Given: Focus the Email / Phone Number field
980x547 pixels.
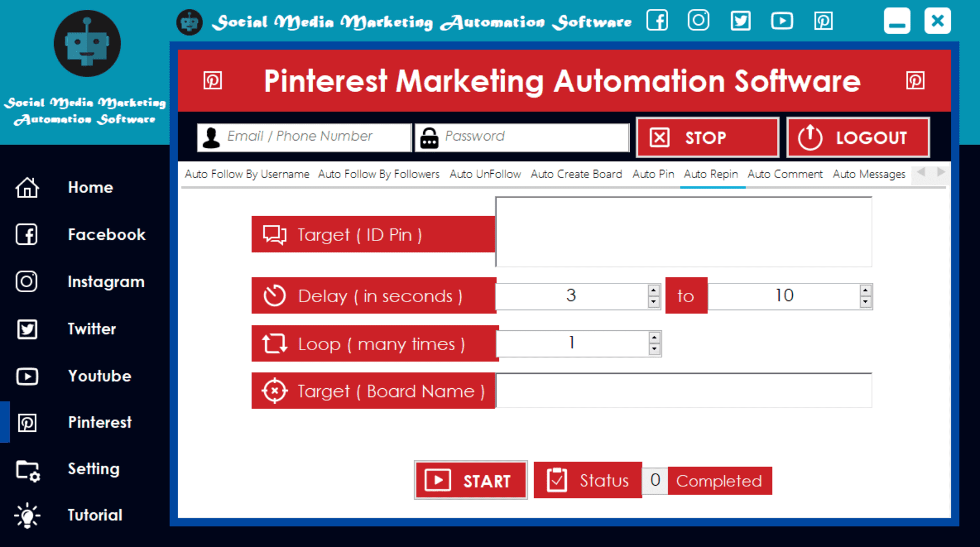Looking at the screenshot, I should pos(304,137).
